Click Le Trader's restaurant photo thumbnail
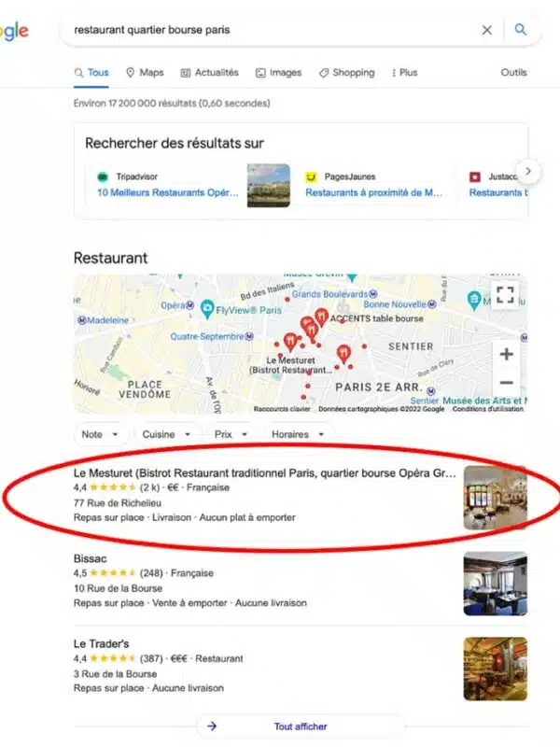The image size is (560, 747). 496,669
